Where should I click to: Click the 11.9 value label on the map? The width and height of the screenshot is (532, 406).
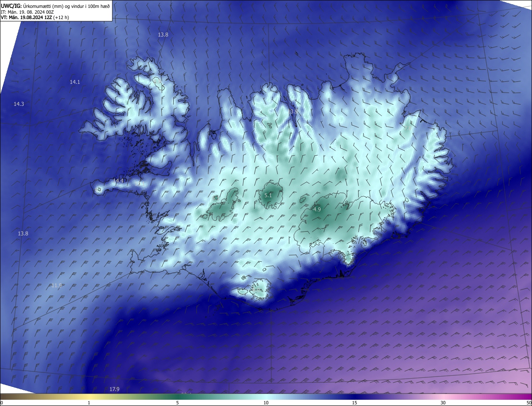(57, 285)
